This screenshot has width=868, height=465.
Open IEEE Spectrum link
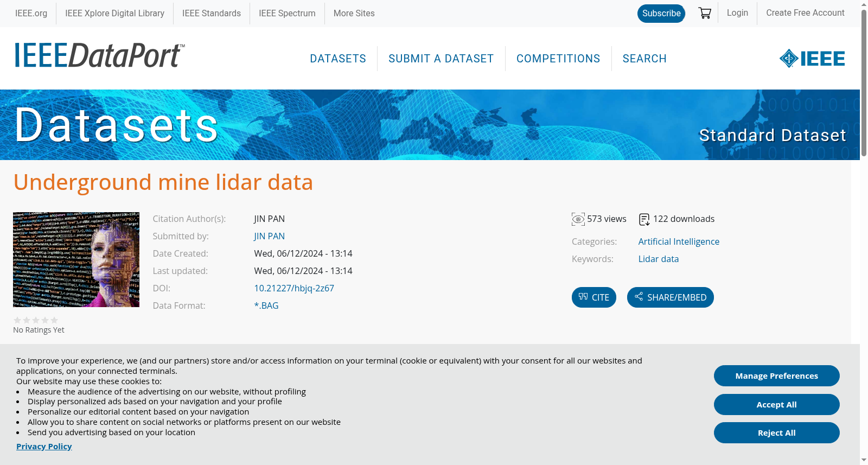pyautogui.click(x=287, y=13)
